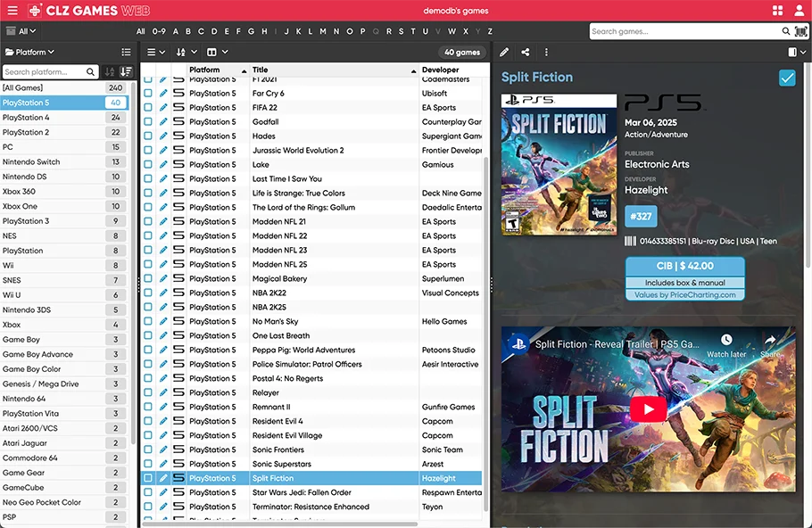
Task: Select Nintendo Switch in platform list
Action: [x=64, y=162]
